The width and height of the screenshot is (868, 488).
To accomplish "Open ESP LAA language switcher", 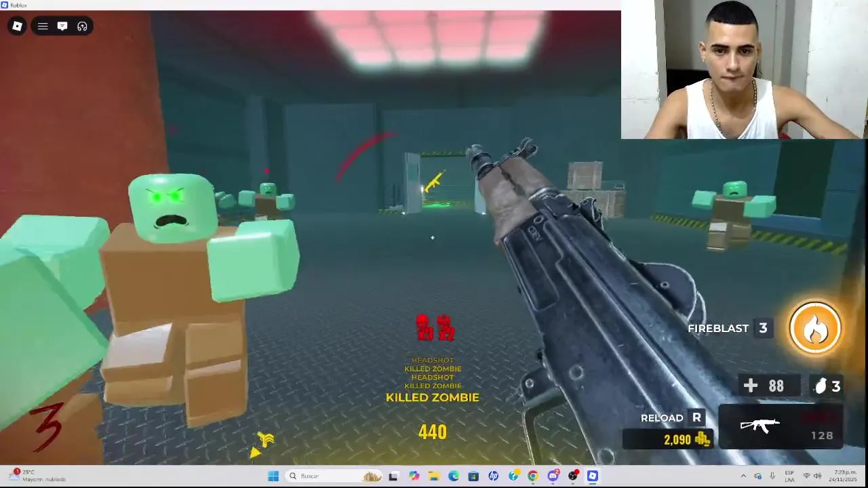I will [789, 476].
